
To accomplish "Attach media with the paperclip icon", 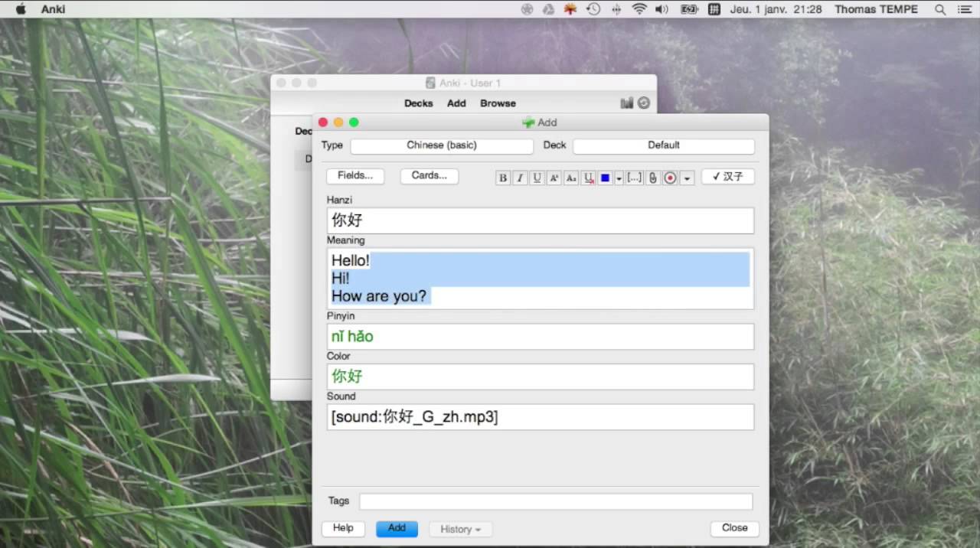I will (x=652, y=178).
